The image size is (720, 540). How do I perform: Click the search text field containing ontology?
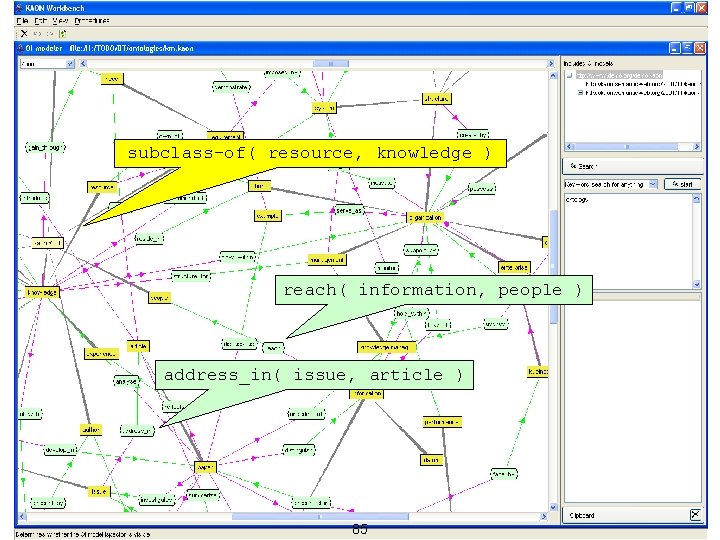628,241
